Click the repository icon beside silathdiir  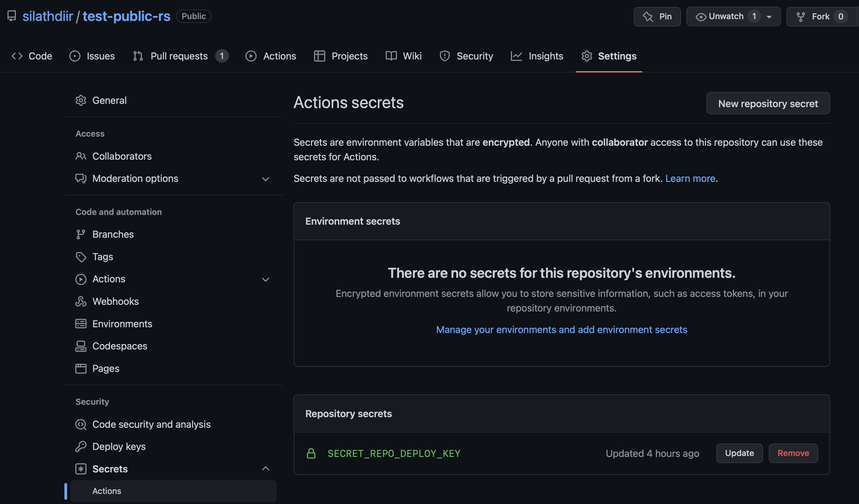click(x=12, y=16)
